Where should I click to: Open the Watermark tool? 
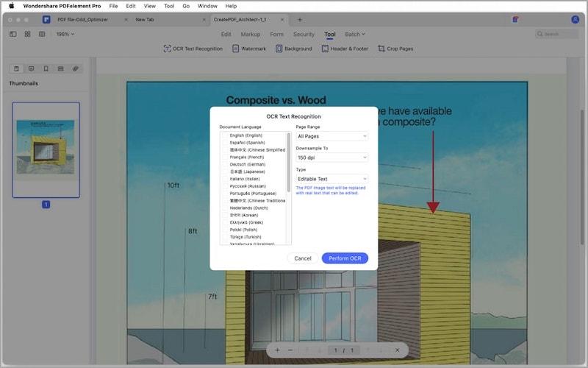[x=249, y=49]
